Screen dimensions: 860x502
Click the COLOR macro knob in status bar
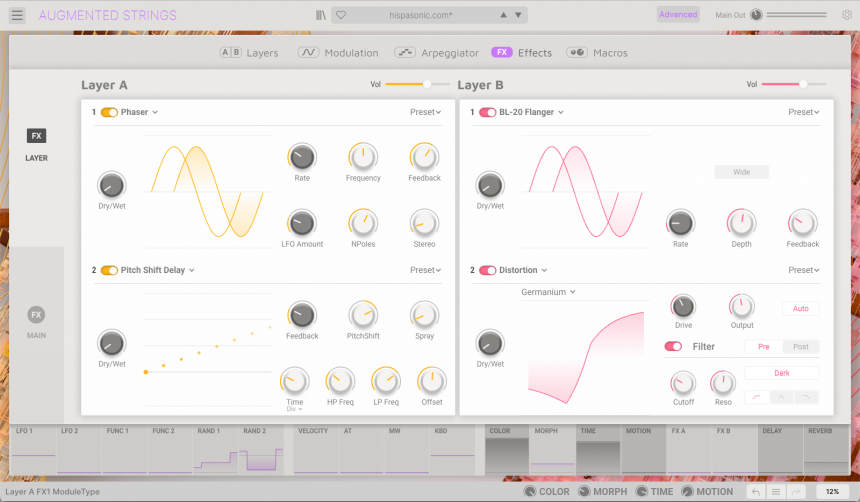[530, 492]
